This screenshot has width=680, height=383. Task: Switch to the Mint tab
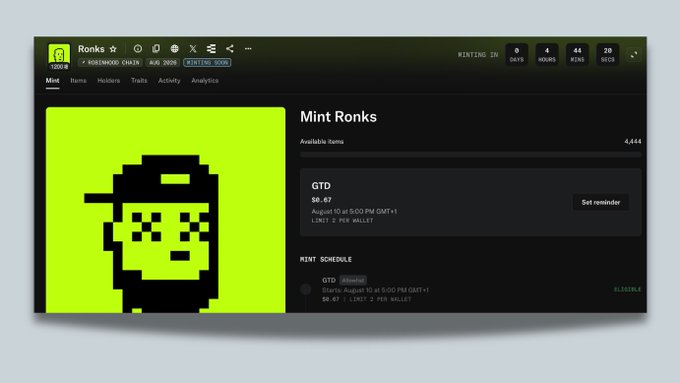pyautogui.click(x=52, y=81)
